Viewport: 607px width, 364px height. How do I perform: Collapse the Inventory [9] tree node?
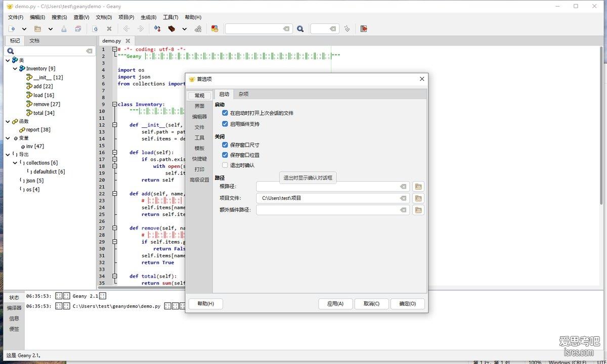15,69
